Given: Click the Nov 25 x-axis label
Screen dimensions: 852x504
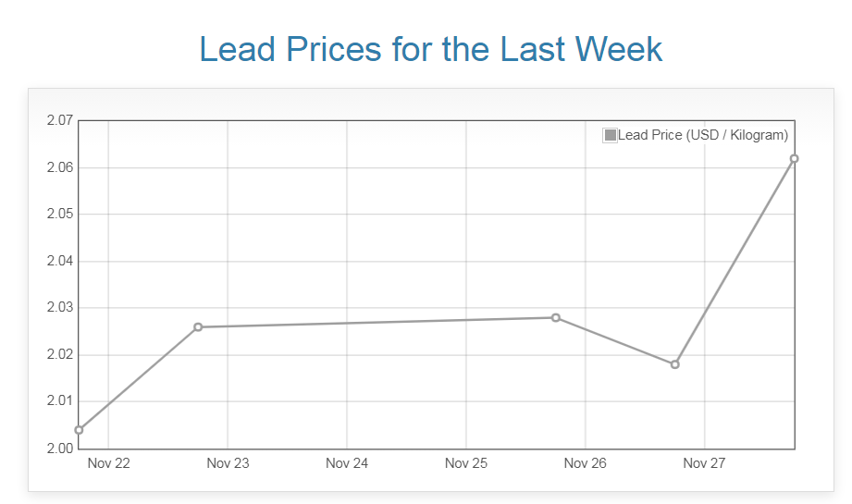Looking at the screenshot, I should [x=466, y=463].
